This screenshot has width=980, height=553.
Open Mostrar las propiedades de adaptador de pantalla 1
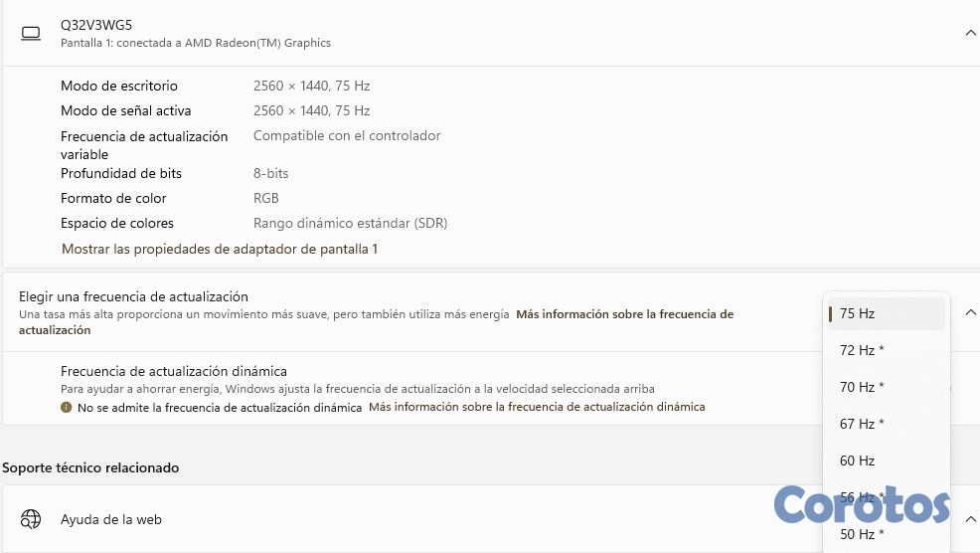220,249
